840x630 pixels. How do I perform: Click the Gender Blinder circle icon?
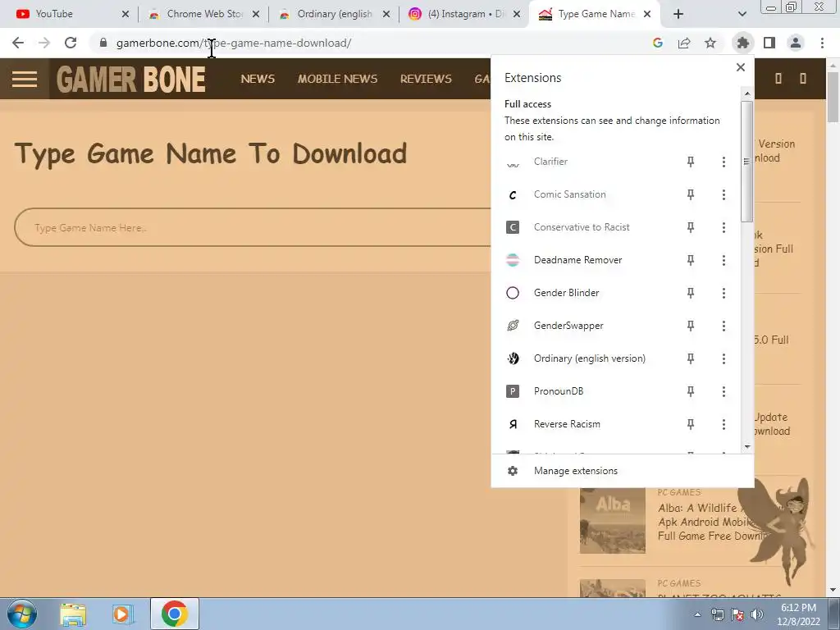[x=513, y=293]
